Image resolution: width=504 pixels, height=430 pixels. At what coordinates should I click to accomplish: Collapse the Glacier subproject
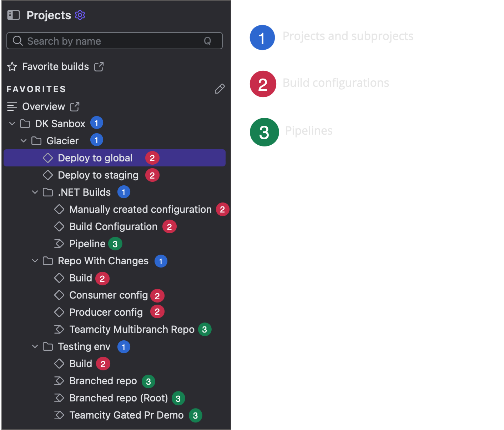[24, 141]
